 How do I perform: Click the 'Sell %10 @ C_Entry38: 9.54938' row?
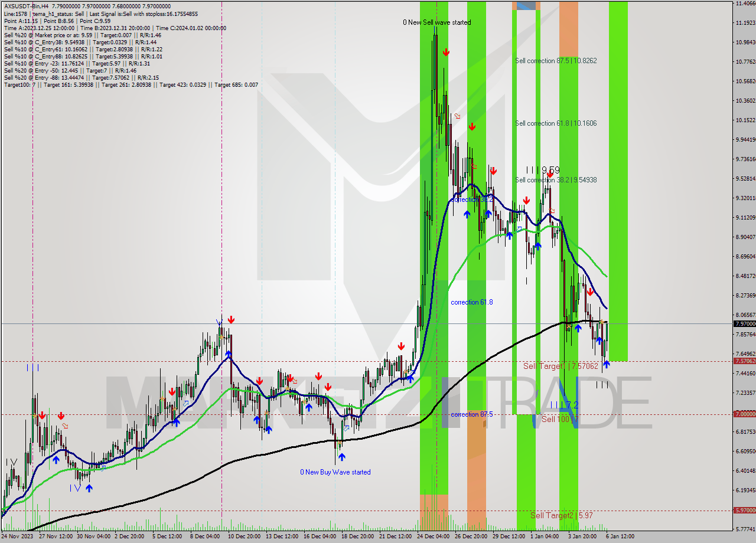[79, 42]
